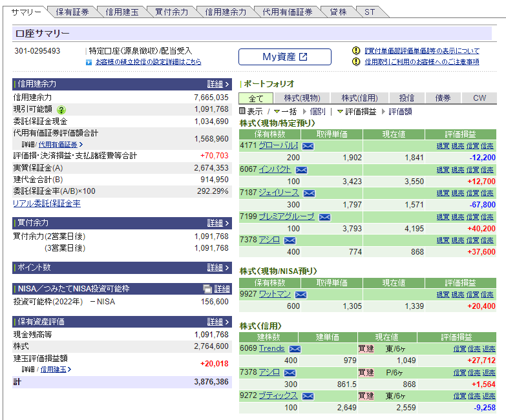The width and height of the screenshot is (506, 420).
Task: Select the 貸株 tab
Action: pos(338,12)
